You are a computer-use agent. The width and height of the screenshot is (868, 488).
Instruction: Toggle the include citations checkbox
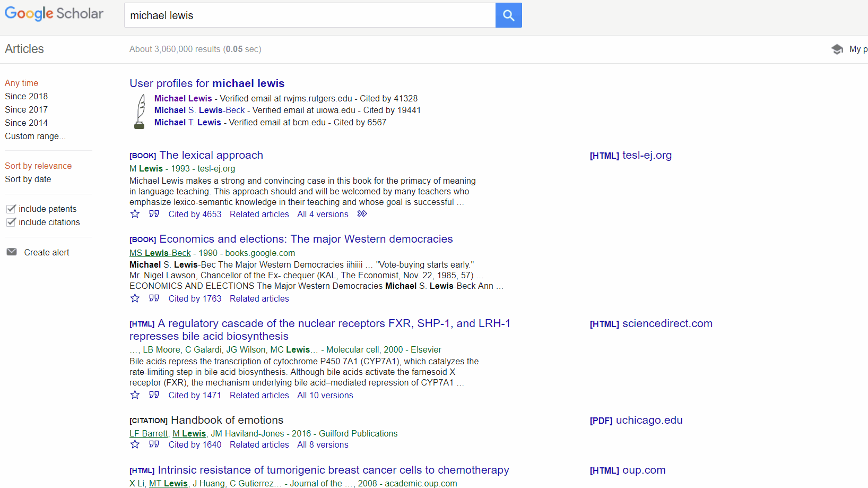11,222
